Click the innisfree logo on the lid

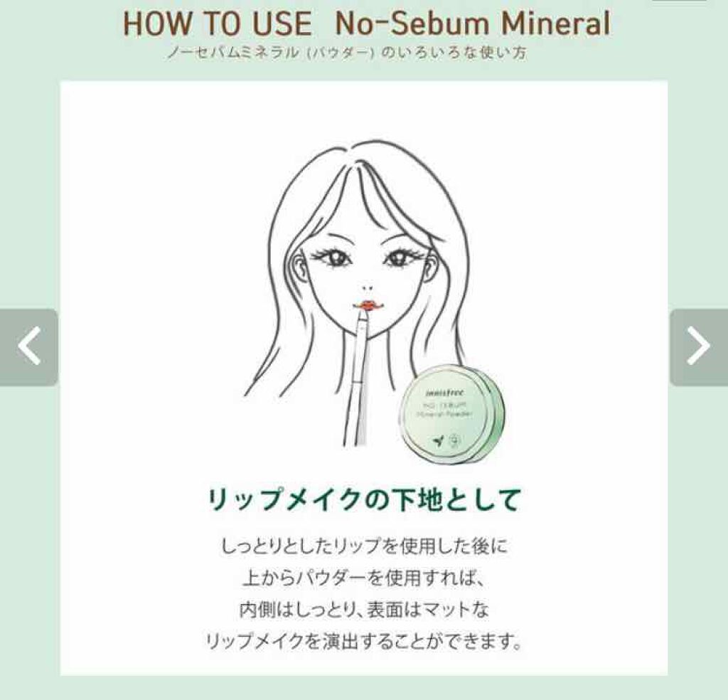[445, 393]
